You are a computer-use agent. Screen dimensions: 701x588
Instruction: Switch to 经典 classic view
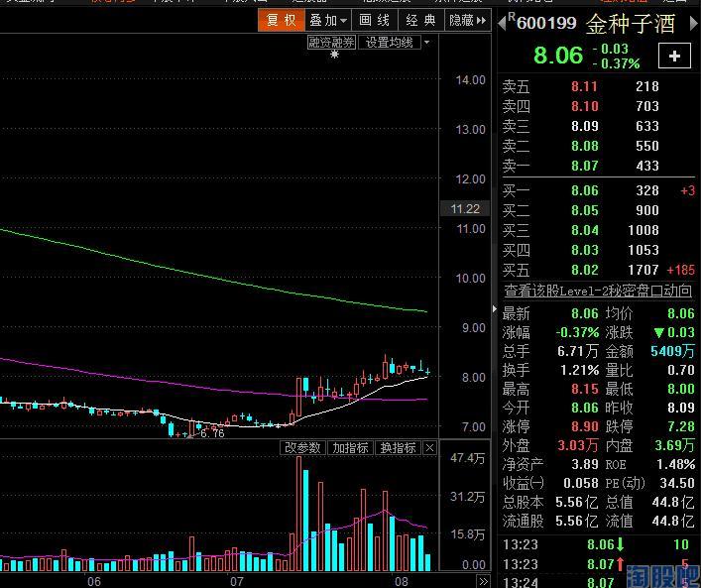tap(420, 20)
